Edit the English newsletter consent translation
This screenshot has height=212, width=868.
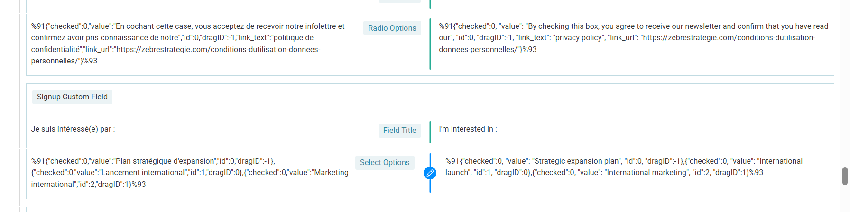tap(633, 38)
